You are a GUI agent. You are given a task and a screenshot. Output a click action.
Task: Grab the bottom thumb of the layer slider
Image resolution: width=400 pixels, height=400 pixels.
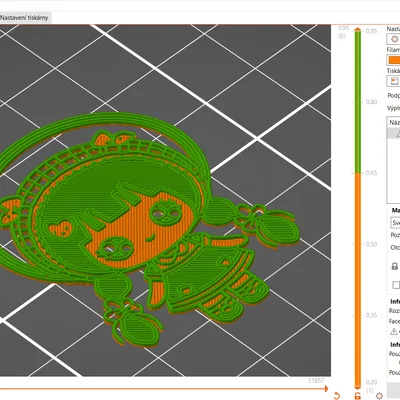pos(358,387)
